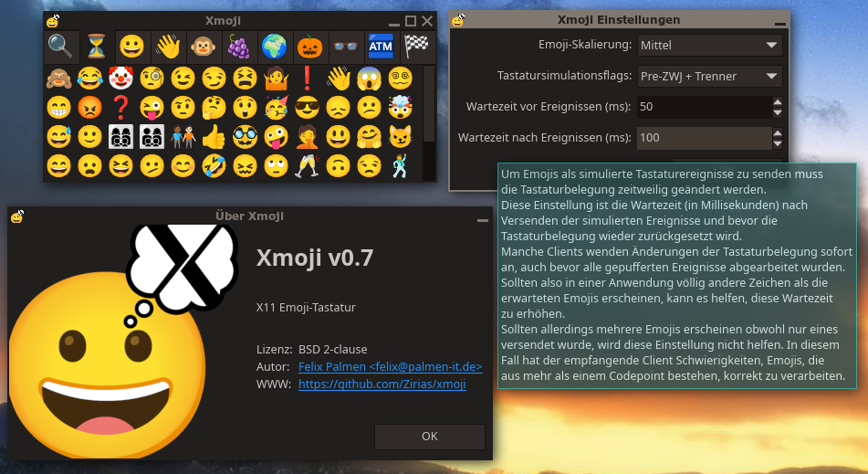Switch to the grapes food tab

point(238,46)
